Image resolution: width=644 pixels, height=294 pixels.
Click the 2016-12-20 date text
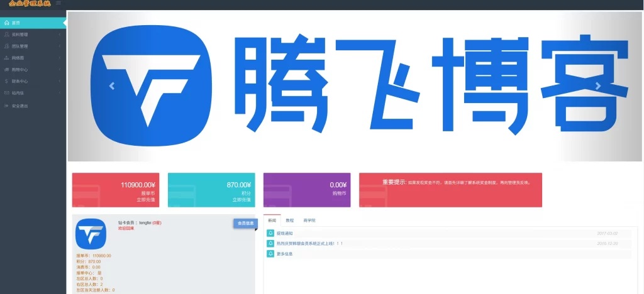click(x=607, y=243)
